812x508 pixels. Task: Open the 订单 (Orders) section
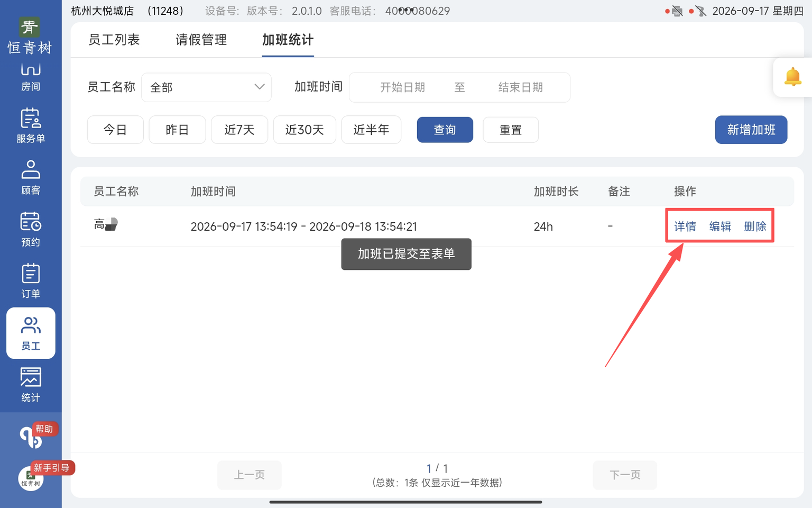click(x=31, y=282)
